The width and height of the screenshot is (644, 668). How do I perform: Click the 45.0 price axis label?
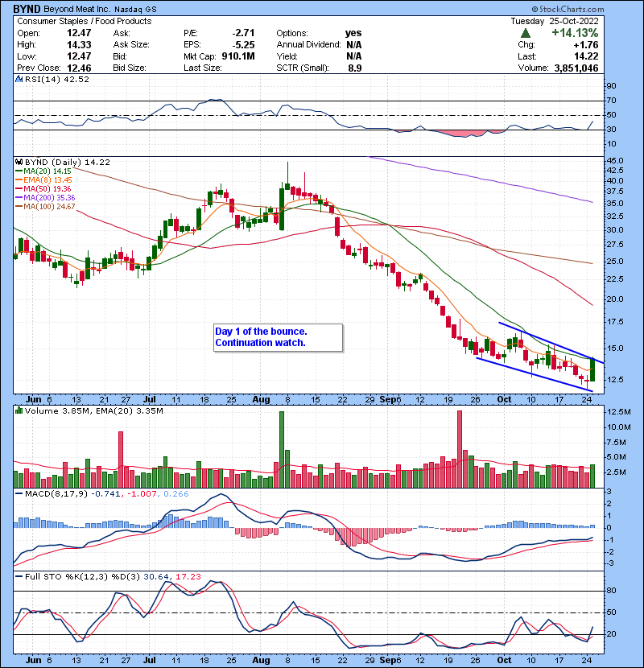point(615,161)
